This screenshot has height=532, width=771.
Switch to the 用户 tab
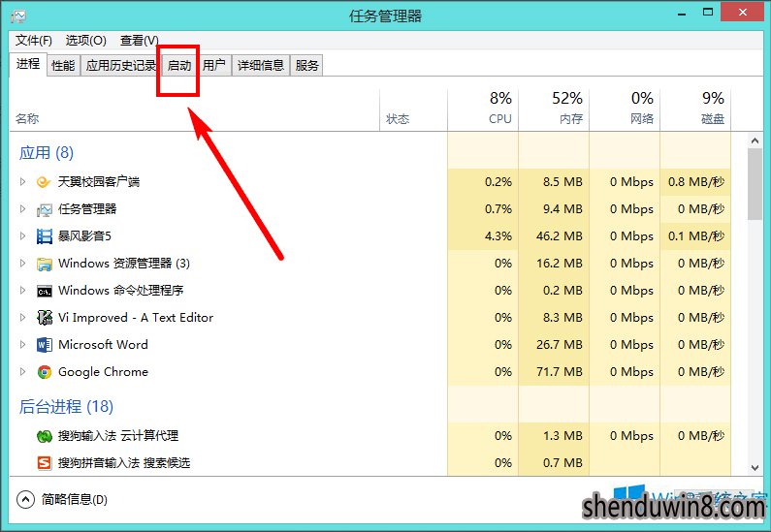pos(214,65)
